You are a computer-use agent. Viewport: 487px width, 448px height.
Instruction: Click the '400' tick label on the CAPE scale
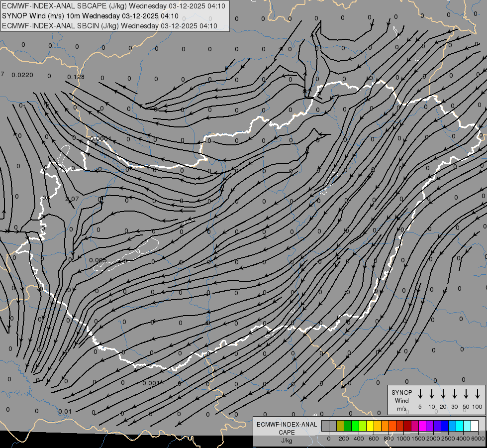[x=359, y=439]
